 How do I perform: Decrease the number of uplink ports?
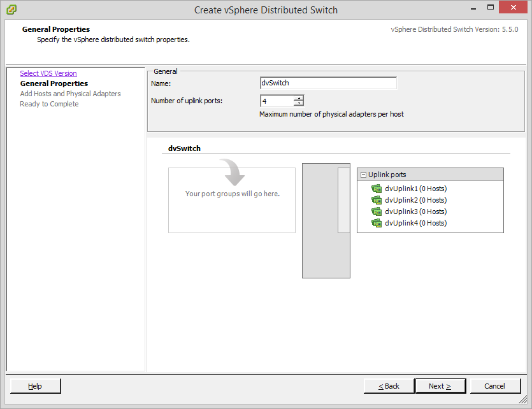pyautogui.click(x=298, y=103)
